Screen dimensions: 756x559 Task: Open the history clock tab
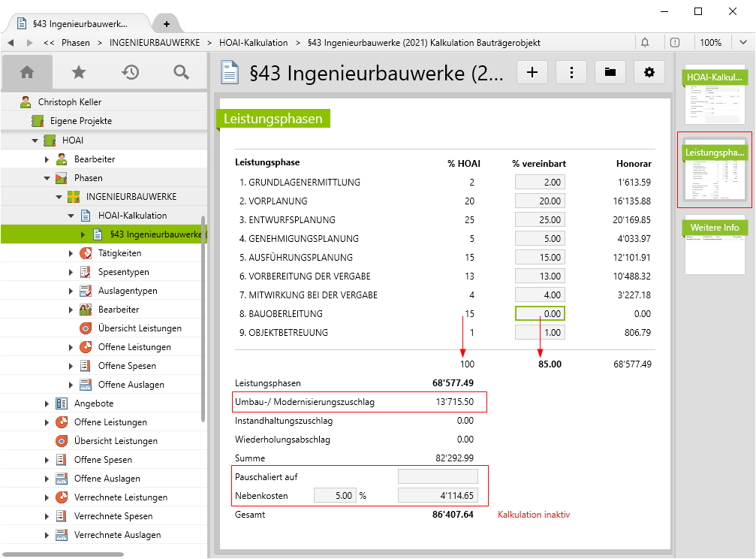coord(130,72)
